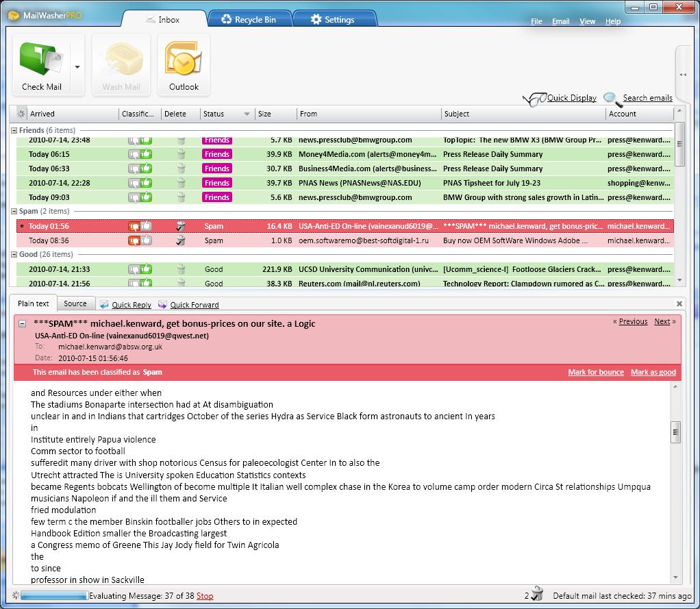
Task: Click the status bar trash count icon
Action: pos(538,594)
